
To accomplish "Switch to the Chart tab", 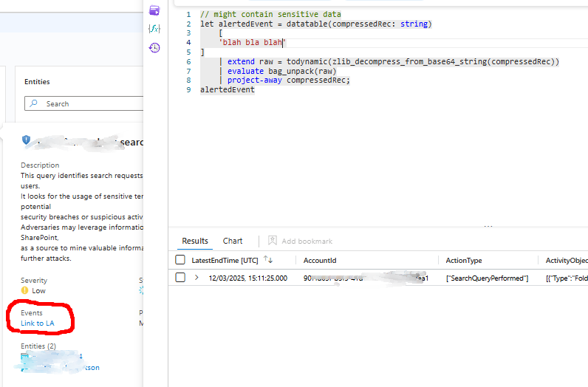I will tap(233, 241).
